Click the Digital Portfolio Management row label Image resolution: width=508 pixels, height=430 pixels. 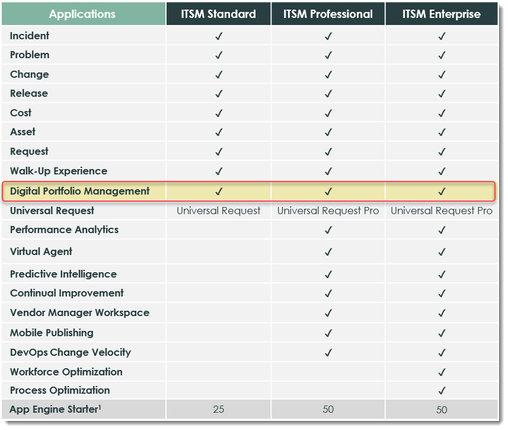[x=80, y=191]
